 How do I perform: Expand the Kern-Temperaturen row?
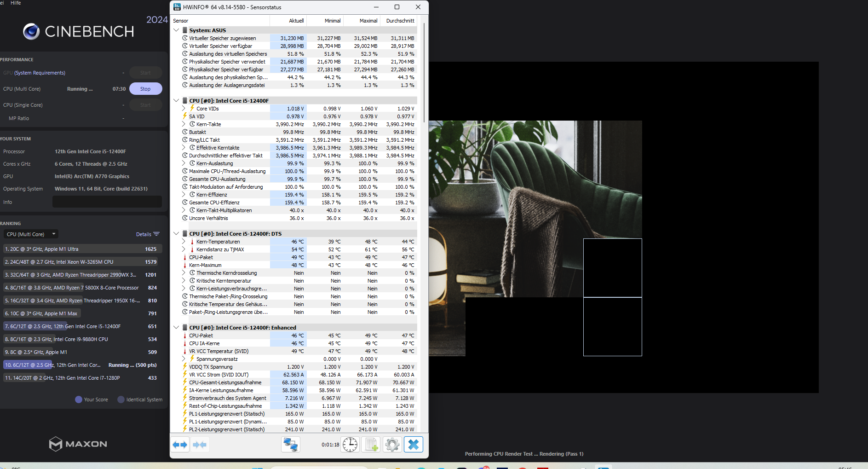184,242
